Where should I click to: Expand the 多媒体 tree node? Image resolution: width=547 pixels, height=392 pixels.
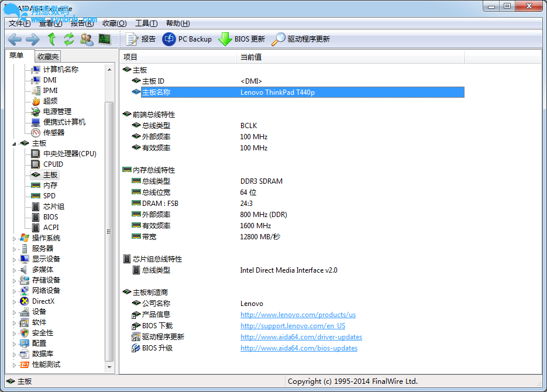[14, 270]
